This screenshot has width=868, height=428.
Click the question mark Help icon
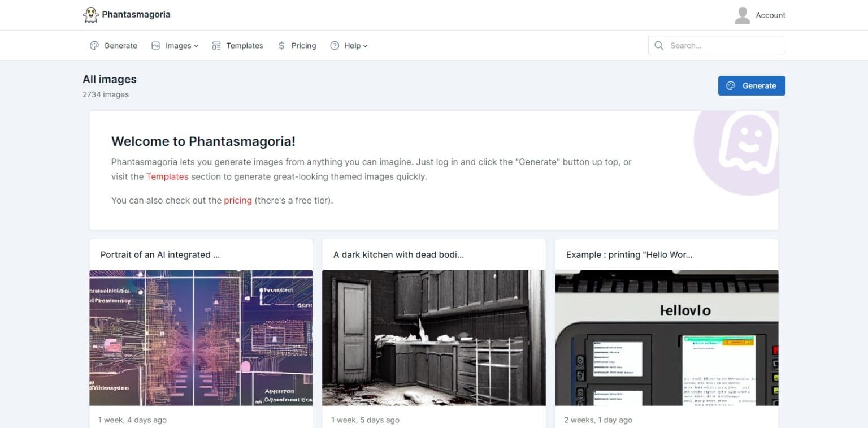pos(335,46)
